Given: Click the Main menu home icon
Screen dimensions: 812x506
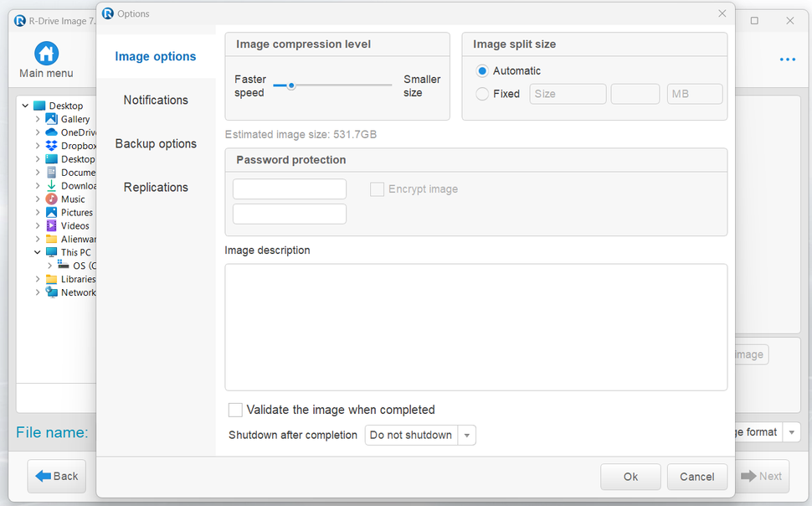Looking at the screenshot, I should point(47,54).
